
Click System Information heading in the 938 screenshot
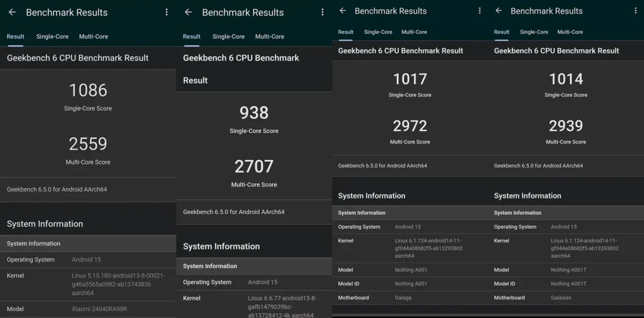pos(221,246)
